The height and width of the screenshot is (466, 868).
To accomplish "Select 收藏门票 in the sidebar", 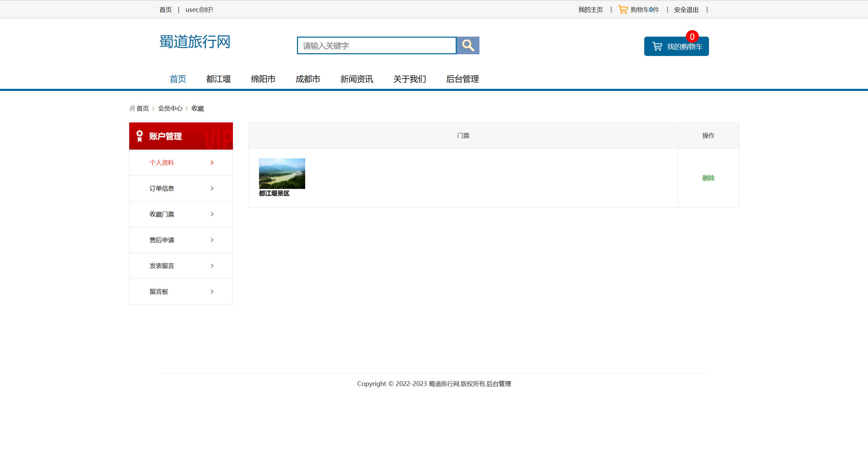I will (x=162, y=214).
